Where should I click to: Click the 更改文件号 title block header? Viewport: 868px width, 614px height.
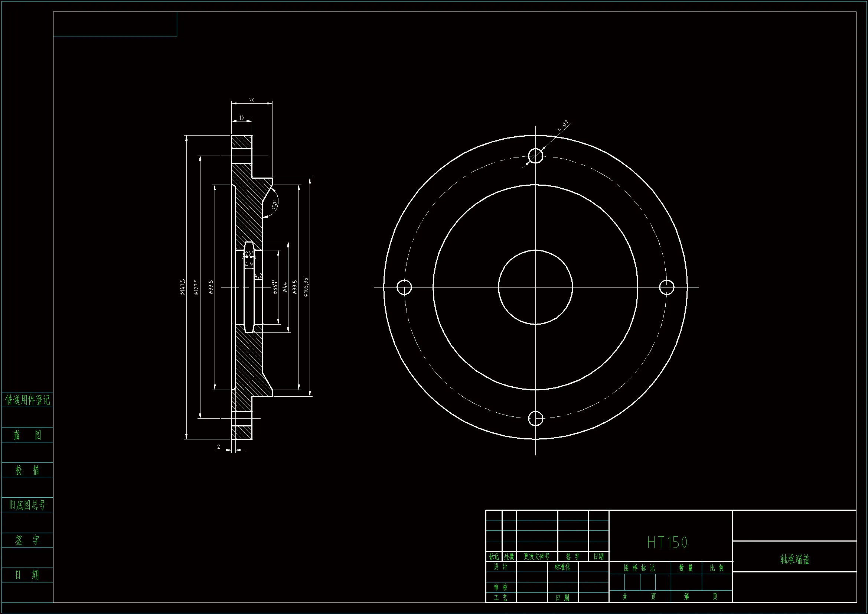(537, 556)
